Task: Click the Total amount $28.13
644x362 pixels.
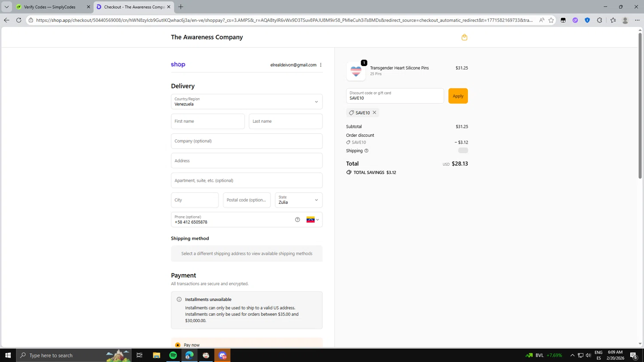Action: (460, 164)
